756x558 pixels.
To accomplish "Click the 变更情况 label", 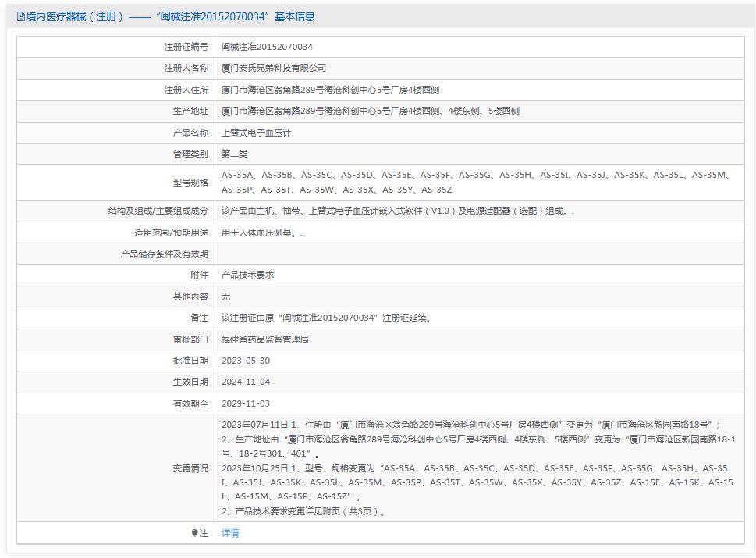I will pyautogui.click(x=190, y=468).
